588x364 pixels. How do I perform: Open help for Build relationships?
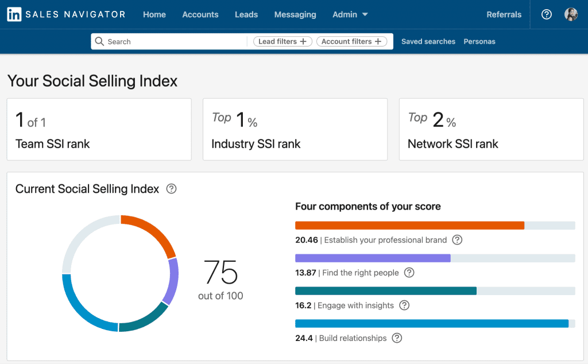pyautogui.click(x=397, y=338)
